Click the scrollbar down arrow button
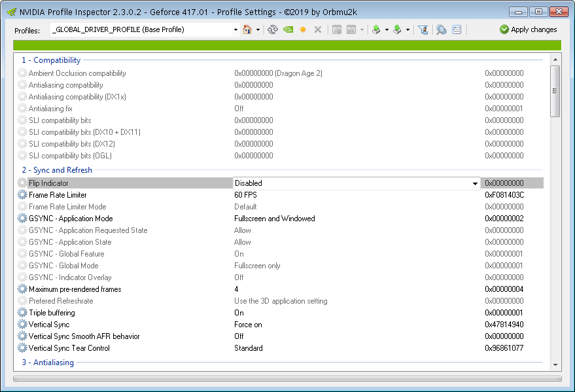The width and height of the screenshot is (575, 392). (555, 365)
